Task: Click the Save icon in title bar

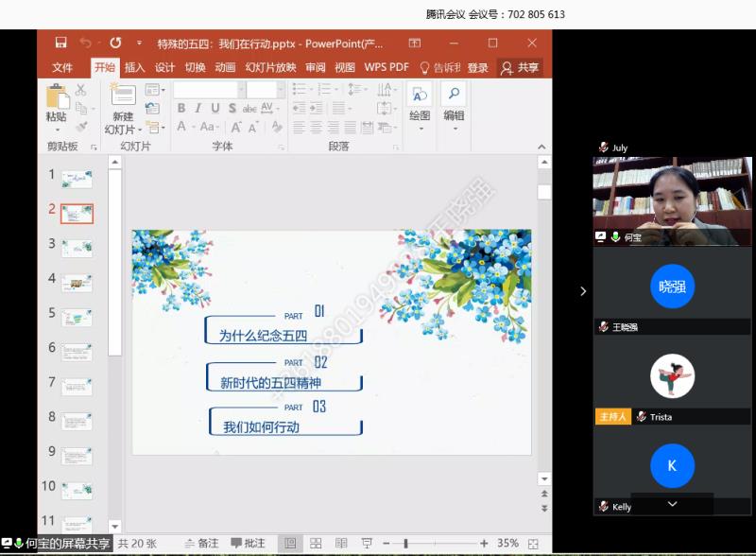Action: click(61, 43)
